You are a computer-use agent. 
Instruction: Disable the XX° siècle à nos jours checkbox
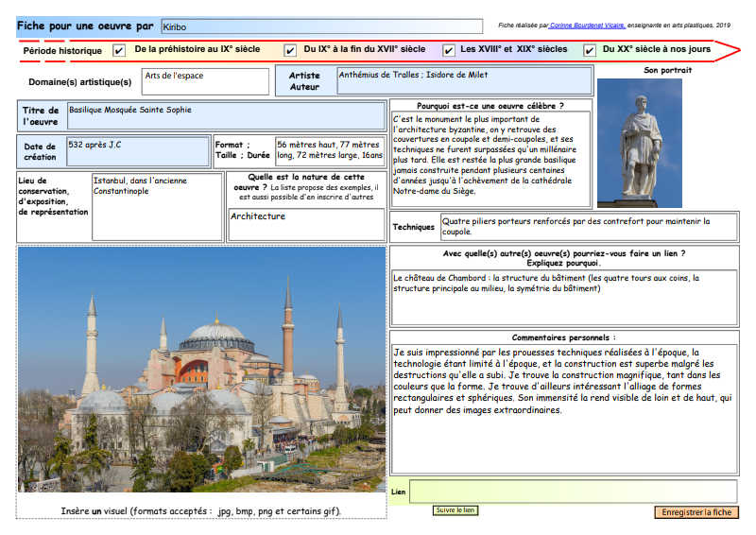[590, 51]
